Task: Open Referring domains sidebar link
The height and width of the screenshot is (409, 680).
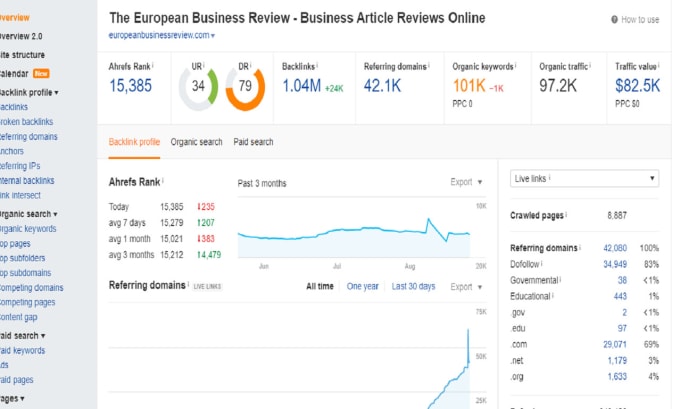Action: coord(29,137)
